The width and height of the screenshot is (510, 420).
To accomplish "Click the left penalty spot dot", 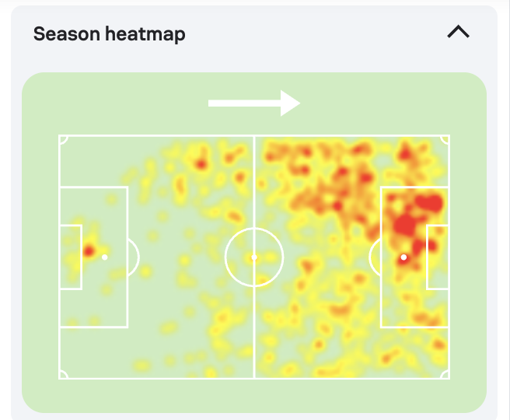I will 104,257.
